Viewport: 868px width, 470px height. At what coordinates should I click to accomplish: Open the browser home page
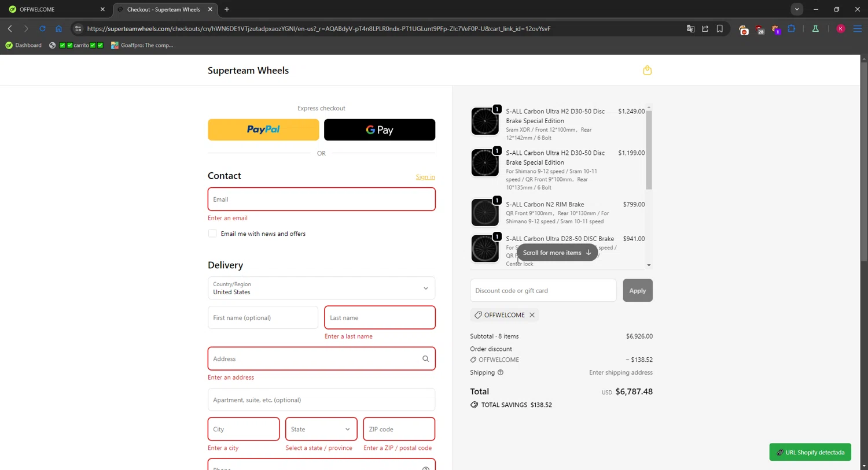click(58, 28)
